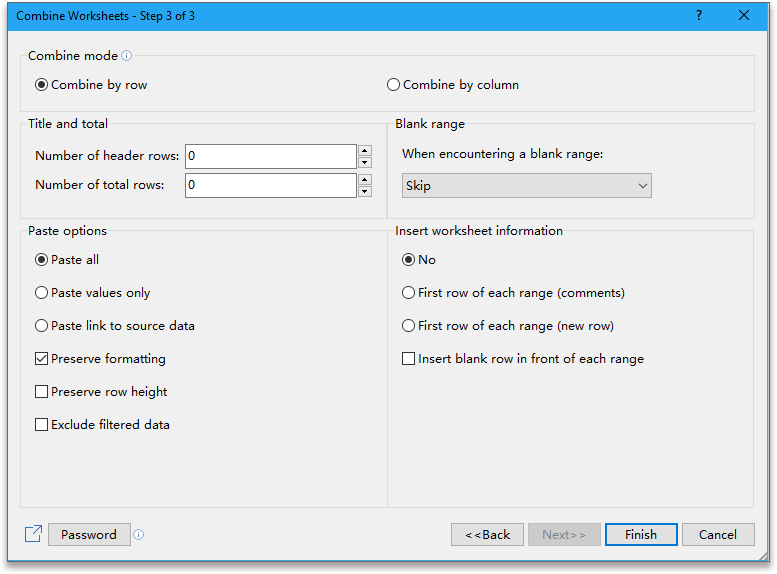The image size is (777, 574).
Task: Click the Combine mode info icon
Action: click(126, 56)
